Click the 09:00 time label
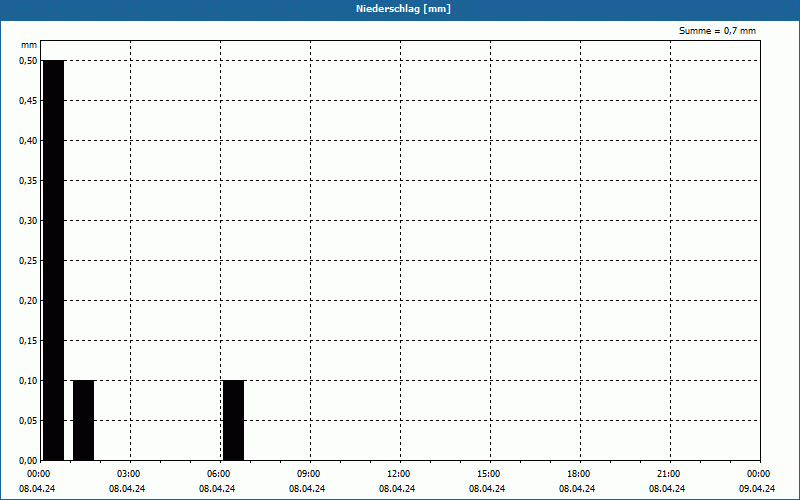The height and width of the screenshot is (500, 800). [x=308, y=474]
